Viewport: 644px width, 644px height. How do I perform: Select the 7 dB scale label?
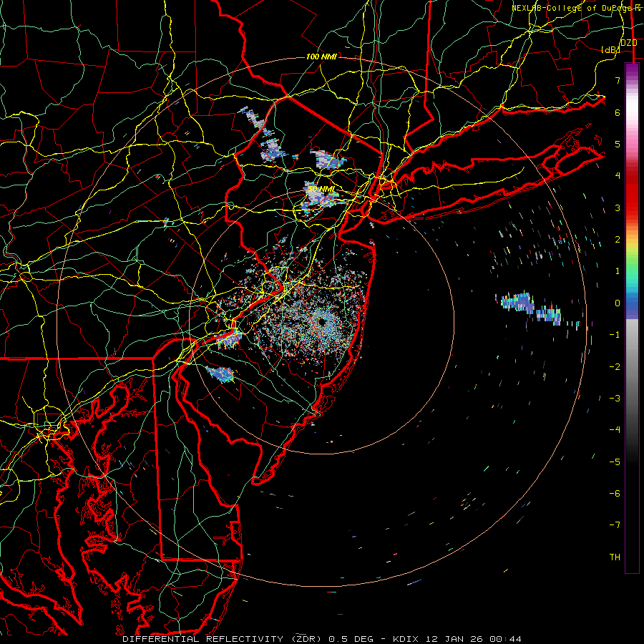tap(618, 80)
